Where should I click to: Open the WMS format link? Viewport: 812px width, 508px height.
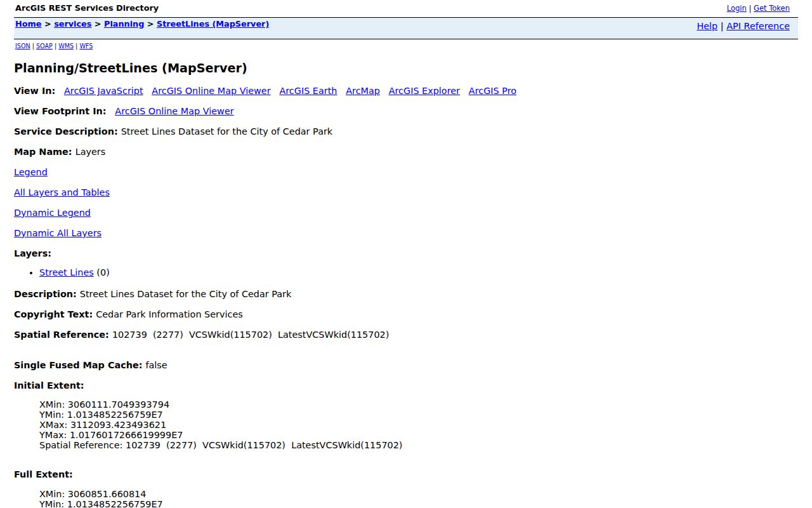coord(66,46)
